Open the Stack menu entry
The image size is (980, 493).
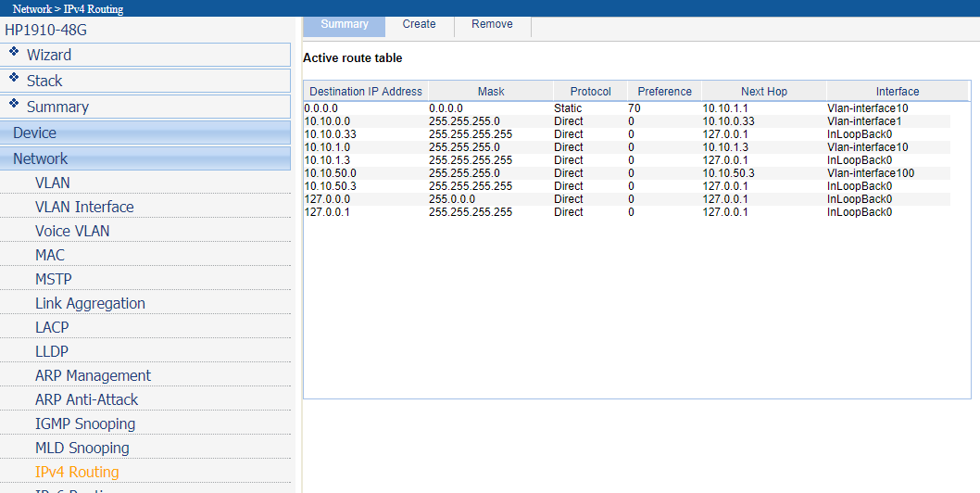pyautogui.click(x=145, y=81)
